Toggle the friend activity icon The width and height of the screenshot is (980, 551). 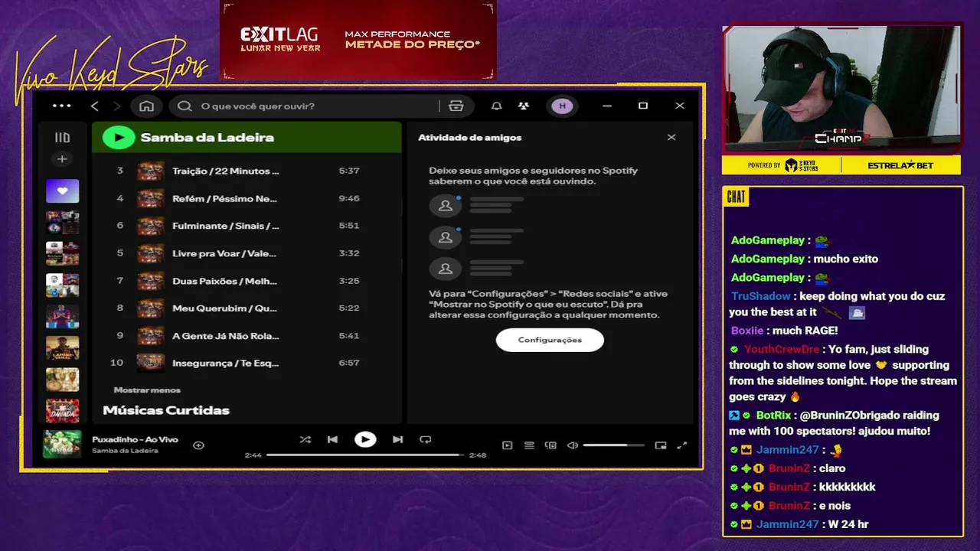pyautogui.click(x=523, y=106)
